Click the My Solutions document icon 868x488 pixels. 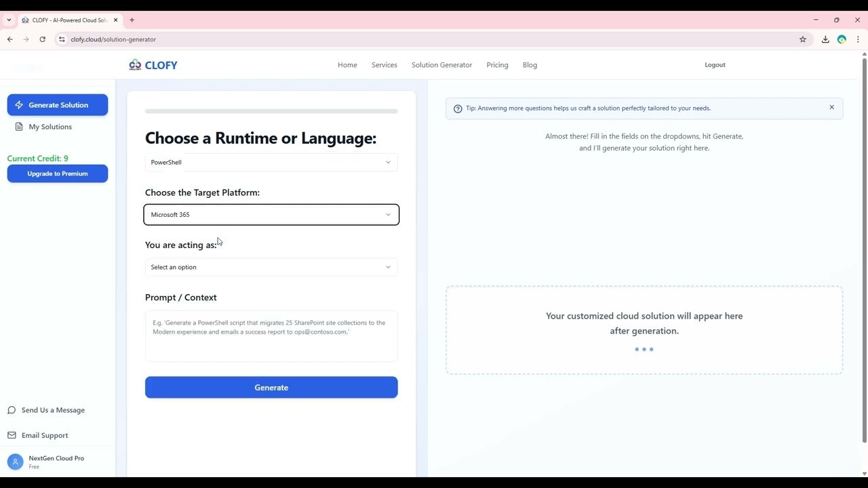(19, 127)
